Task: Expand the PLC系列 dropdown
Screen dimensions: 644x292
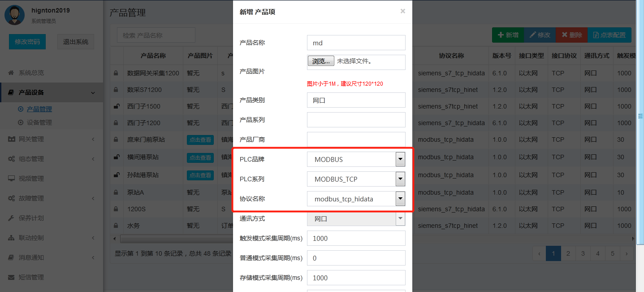Action: (x=400, y=179)
